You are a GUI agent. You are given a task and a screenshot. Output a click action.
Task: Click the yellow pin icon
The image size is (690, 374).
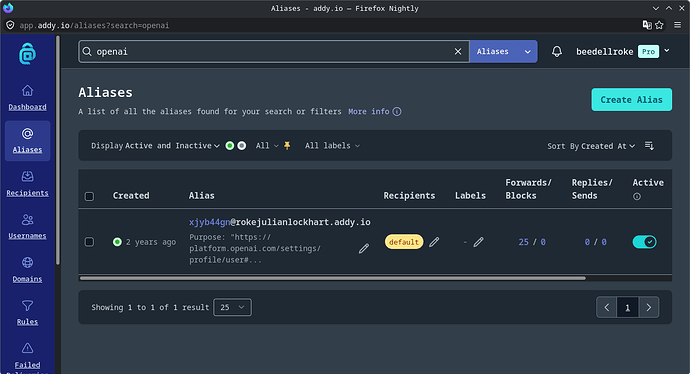(287, 146)
